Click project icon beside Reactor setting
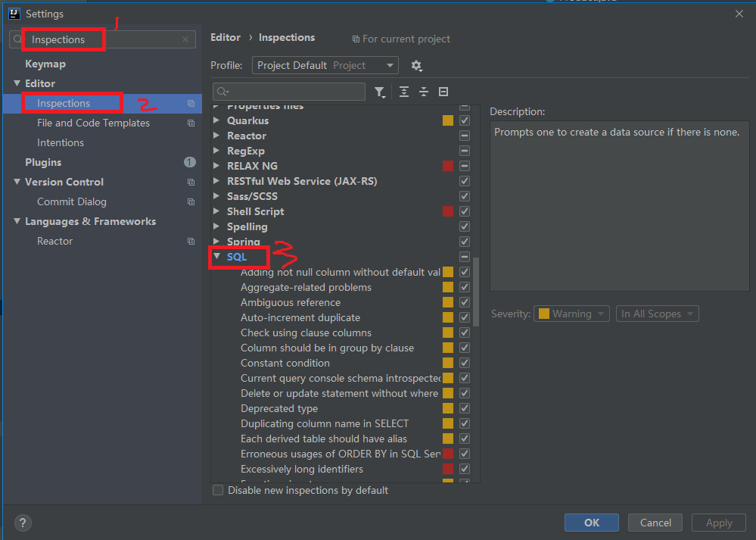The height and width of the screenshot is (540, 756). (191, 242)
